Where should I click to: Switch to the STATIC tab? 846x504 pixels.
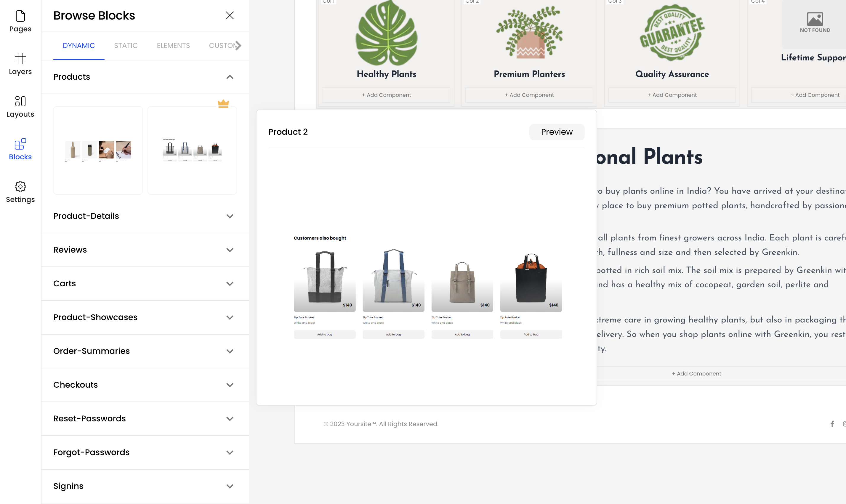126,45
